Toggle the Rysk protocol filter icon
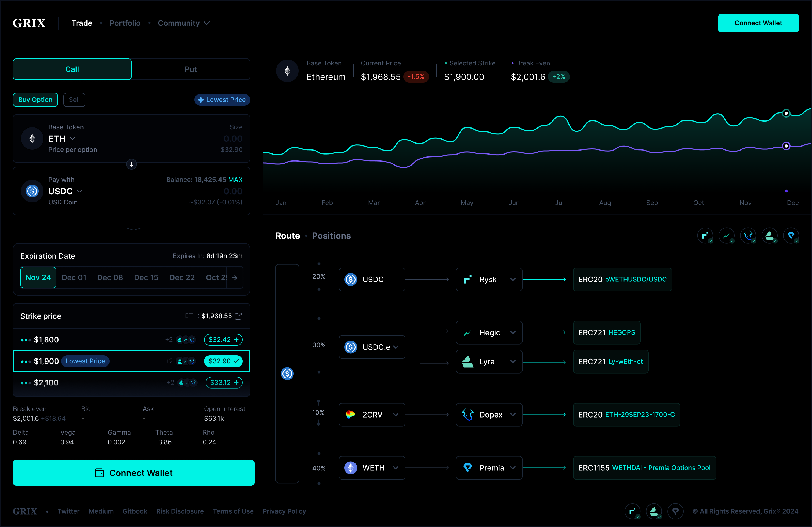The width and height of the screenshot is (812, 527). (x=705, y=236)
